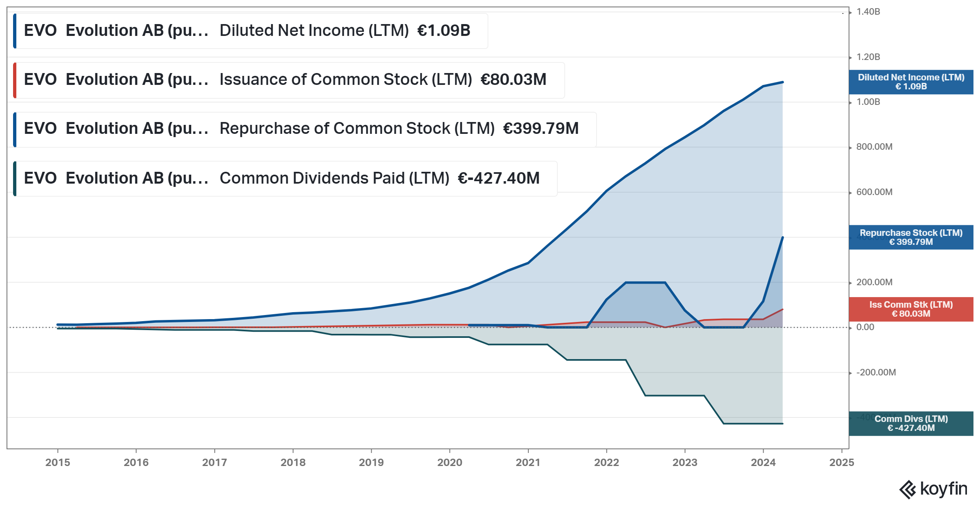Viewport: 980px width, 506px height.
Task: Click the 1.20B y-axis label
Action: [868, 57]
